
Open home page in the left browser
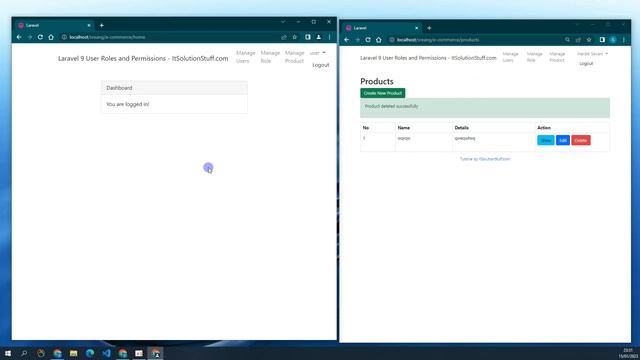pos(51,37)
